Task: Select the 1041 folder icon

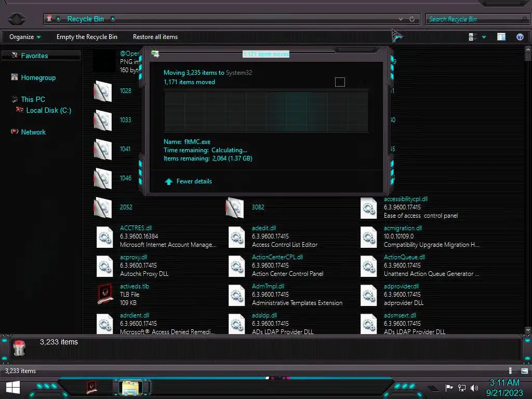Action: pyautogui.click(x=103, y=150)
